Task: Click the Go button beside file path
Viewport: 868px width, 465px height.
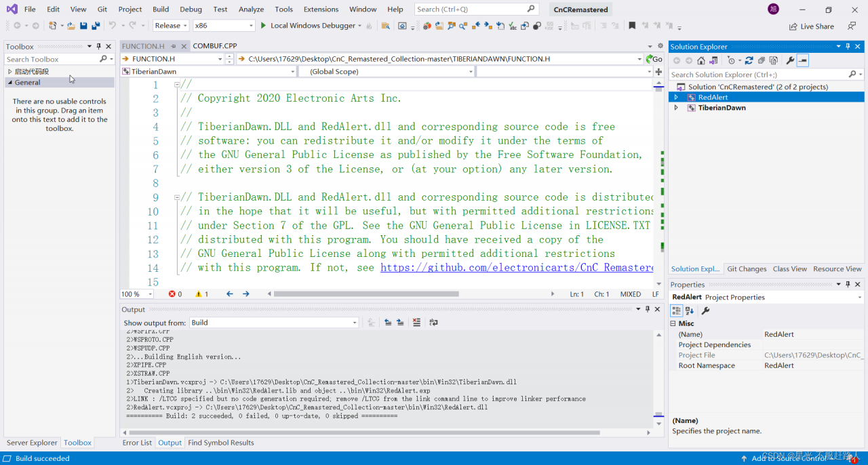Action: [x=654, y=59]
